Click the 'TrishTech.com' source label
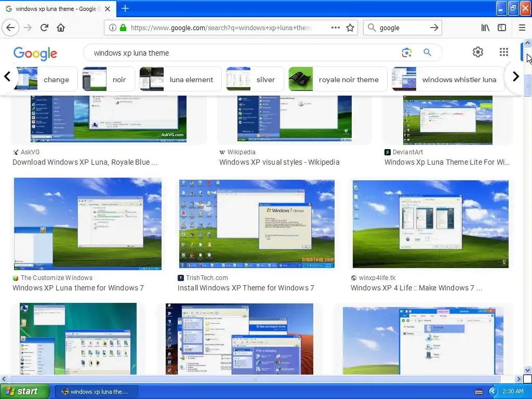Screen dimensions: 532x399 pyautogui.click(x=207, y=277)
